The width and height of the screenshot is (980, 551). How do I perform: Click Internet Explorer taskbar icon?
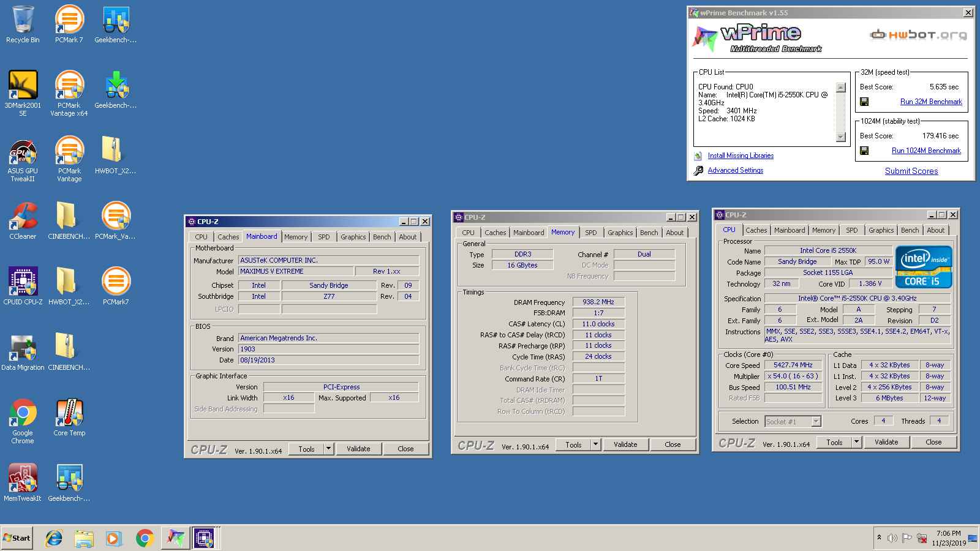[x=54, y=538]
